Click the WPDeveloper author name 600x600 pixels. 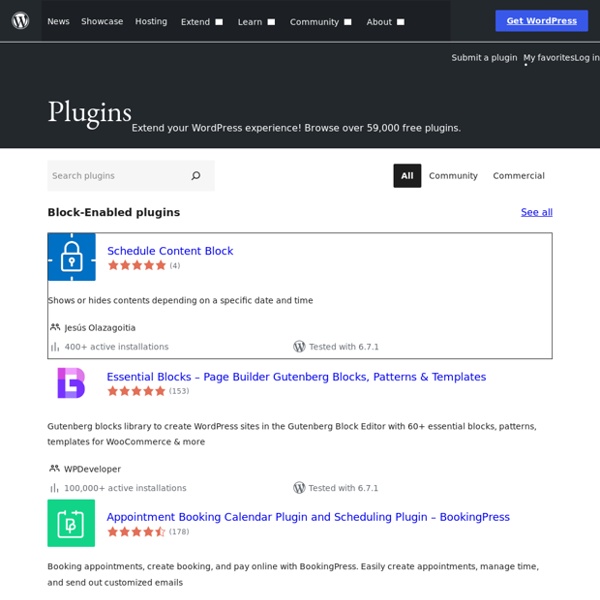(92, 469)
